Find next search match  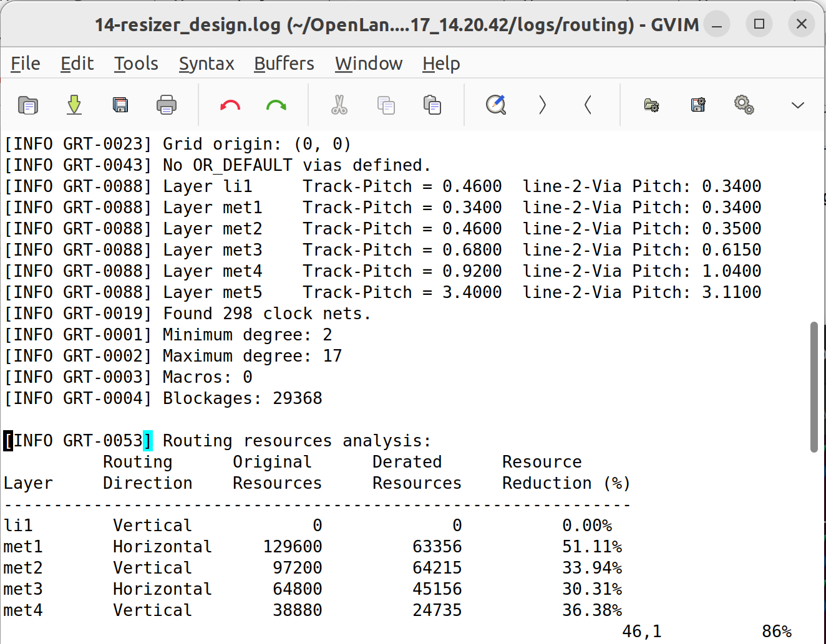(542, 105)
